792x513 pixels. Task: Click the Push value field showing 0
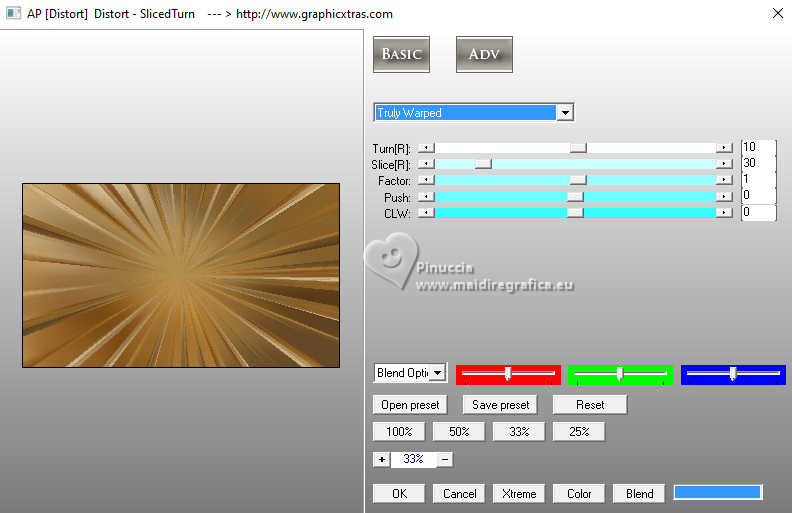758,195
